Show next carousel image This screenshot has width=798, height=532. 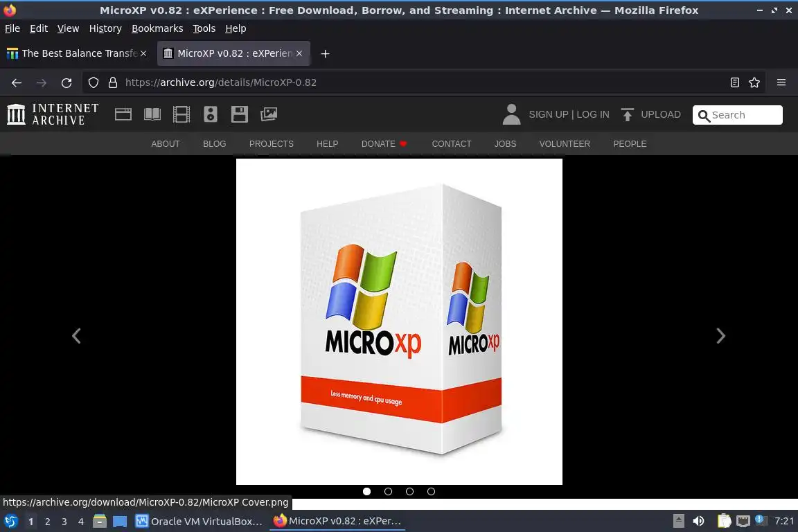[x=720, y=336]
